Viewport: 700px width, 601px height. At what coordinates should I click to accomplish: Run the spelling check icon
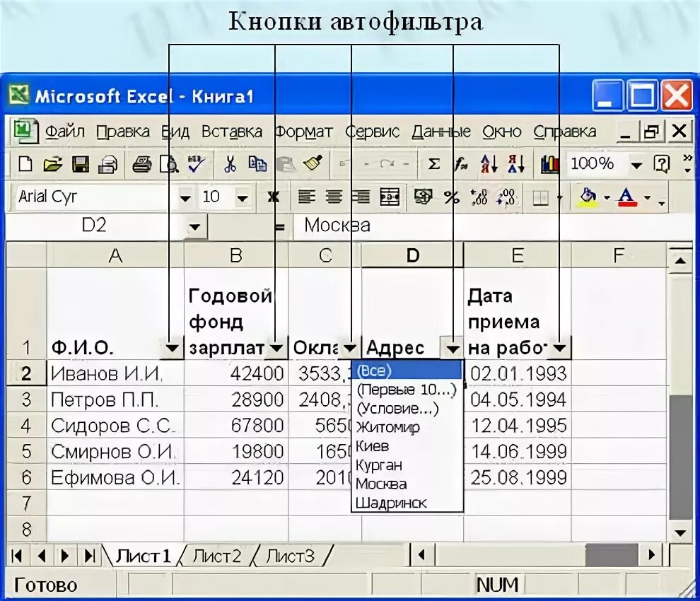click(197, 164)
